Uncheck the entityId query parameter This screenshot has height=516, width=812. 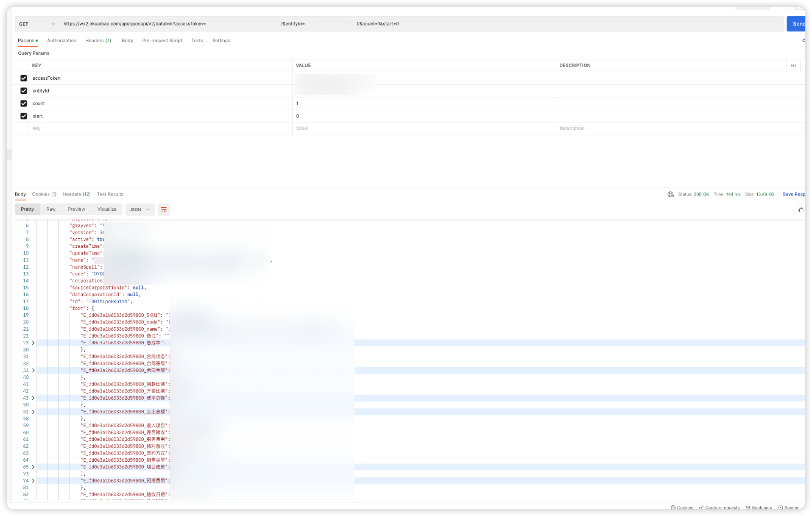23,91
